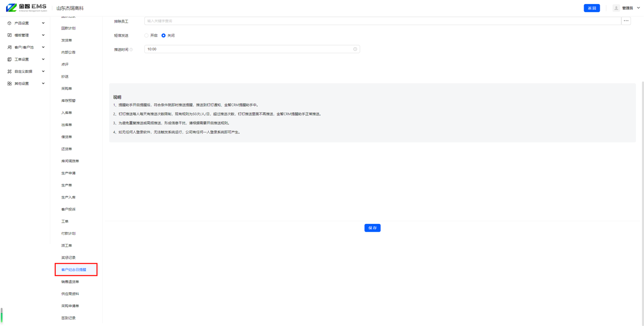Open 发货单 in the submenu
This screenshot has width=644, height=326.
point(67,40)
